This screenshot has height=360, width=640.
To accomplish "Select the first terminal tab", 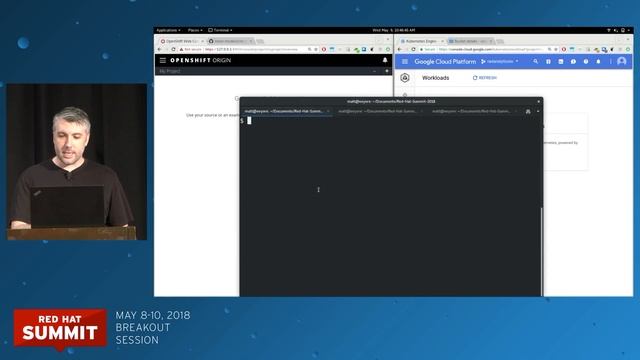I will point(286,111).
